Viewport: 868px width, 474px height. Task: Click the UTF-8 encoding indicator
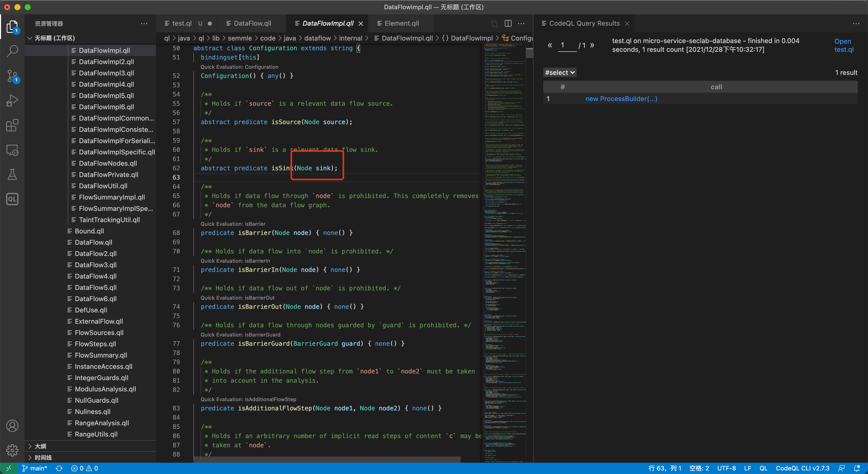(726, 468)
